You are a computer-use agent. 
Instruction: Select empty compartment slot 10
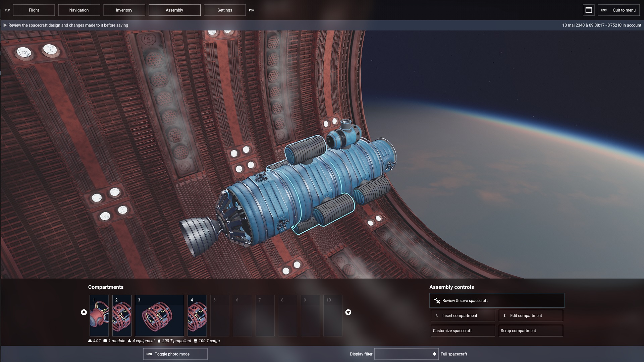(333, 315)
